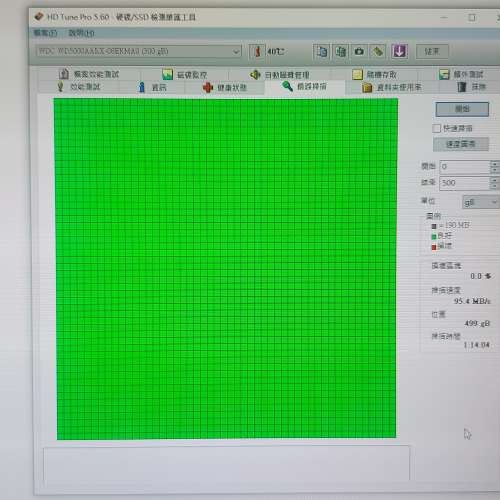Open the gB unit dropdown
The image size is (500, 500).
coord(481,202)
